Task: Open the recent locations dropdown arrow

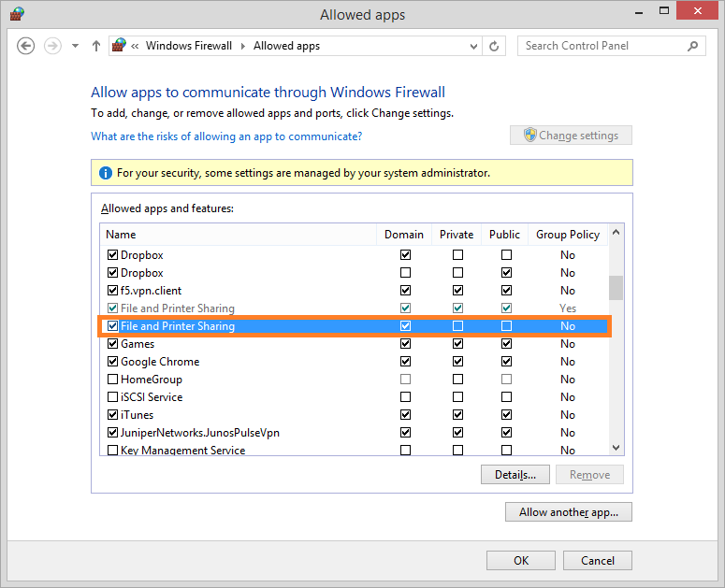Action: click(75, 46)
